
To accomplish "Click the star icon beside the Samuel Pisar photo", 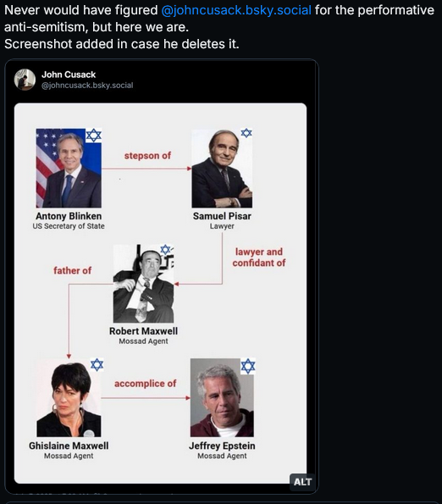I will point(246,133).
